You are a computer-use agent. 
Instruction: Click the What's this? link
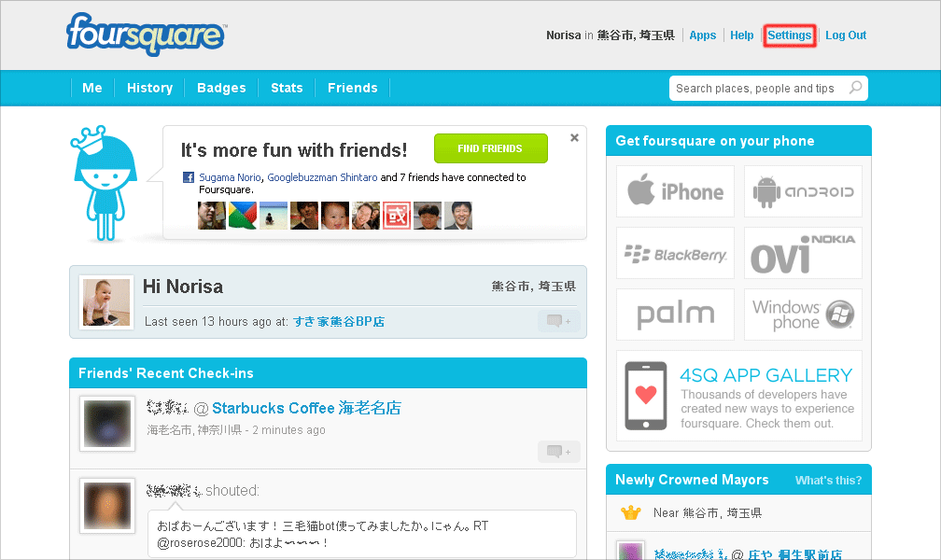(x=828, y=480)
